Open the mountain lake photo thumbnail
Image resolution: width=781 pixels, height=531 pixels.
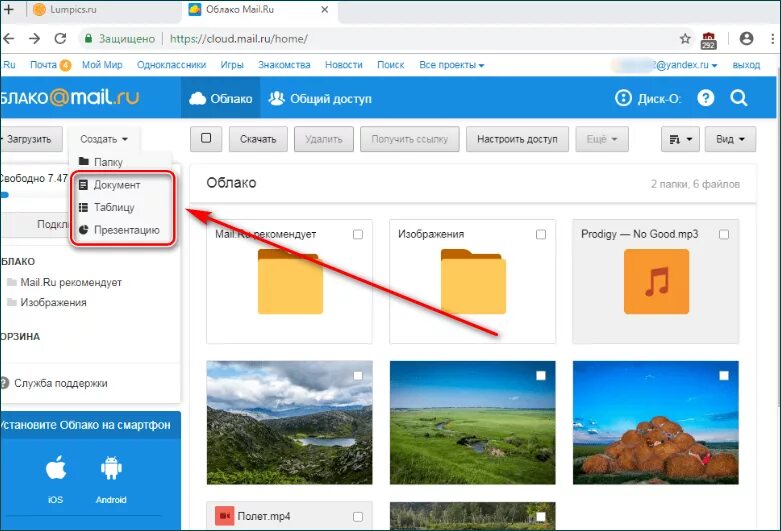[289, 422]
